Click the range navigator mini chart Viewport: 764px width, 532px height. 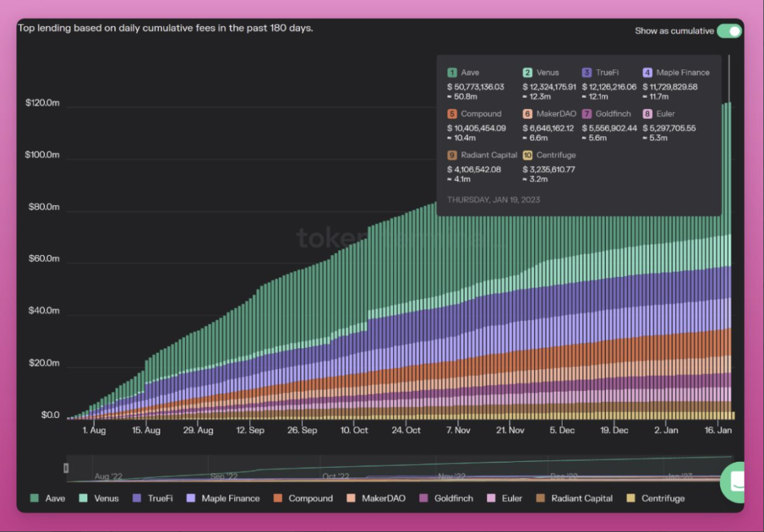point(398,469)
